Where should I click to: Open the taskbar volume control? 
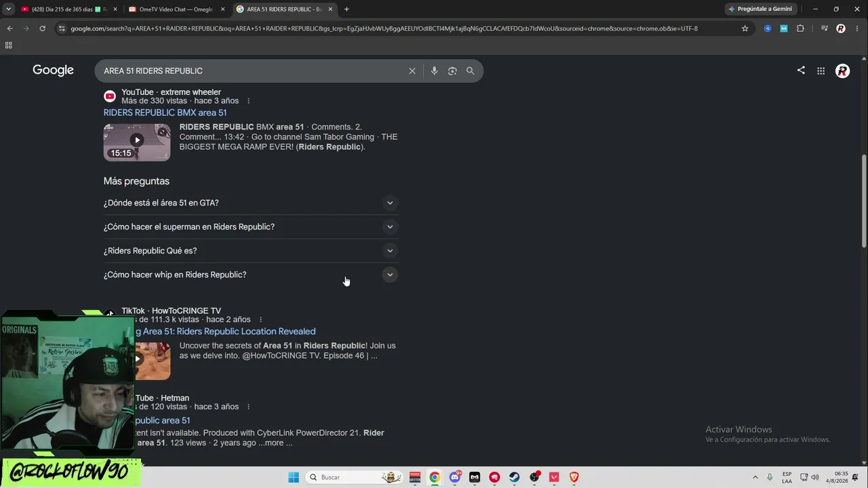(x=815, y=477)
